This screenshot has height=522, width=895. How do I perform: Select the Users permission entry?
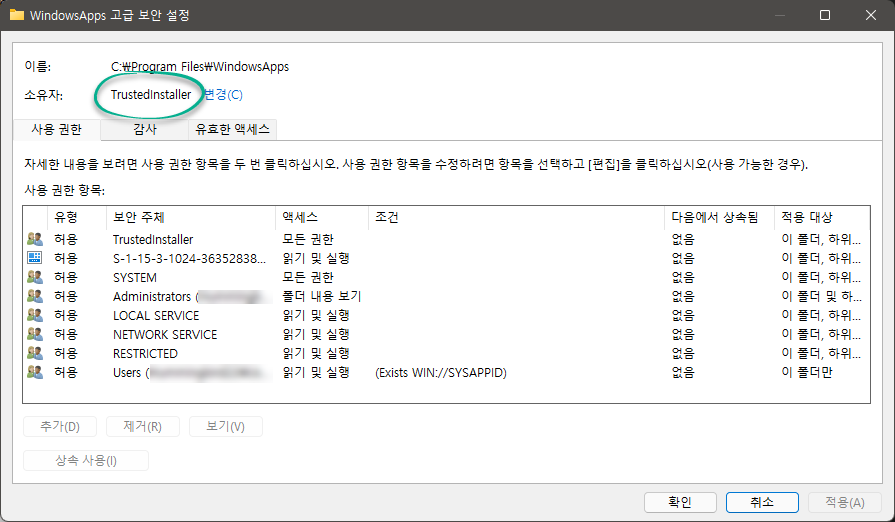[x=191, y=373]
